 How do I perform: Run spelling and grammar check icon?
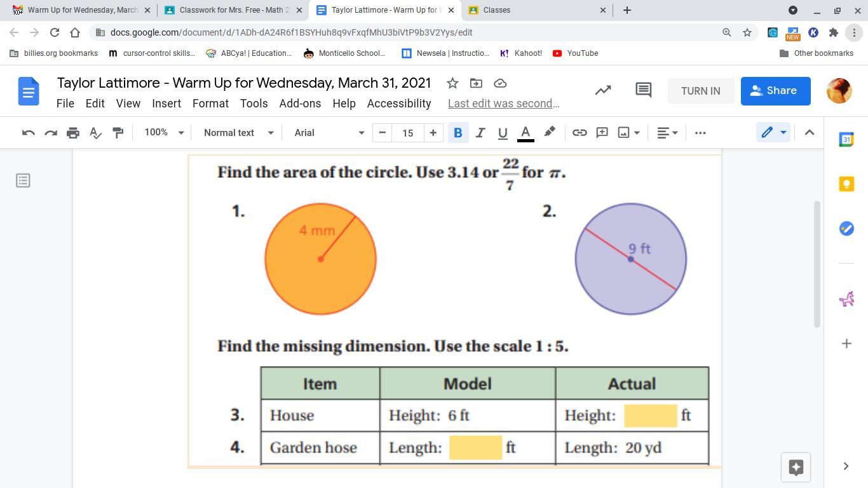[x=95, y=133]
